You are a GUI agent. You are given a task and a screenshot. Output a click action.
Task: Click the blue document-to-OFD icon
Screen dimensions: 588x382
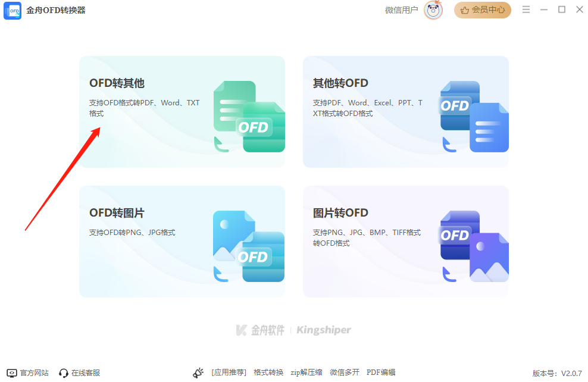[474, 117]
